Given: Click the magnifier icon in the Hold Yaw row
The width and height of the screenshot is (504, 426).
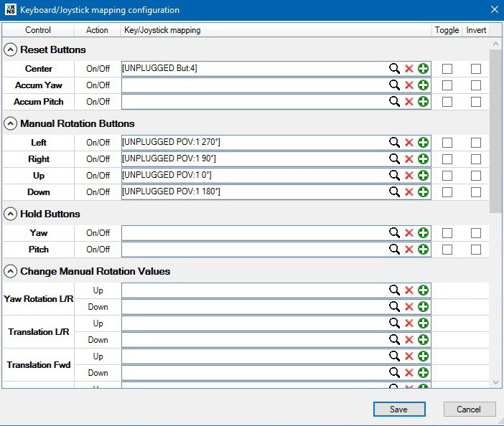Looking at the screenshot, I should 394,233.
